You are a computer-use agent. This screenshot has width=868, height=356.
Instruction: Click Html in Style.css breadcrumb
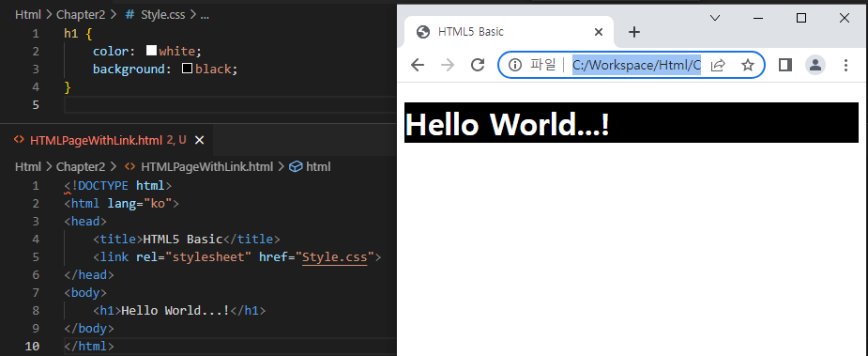click(28, 15)
